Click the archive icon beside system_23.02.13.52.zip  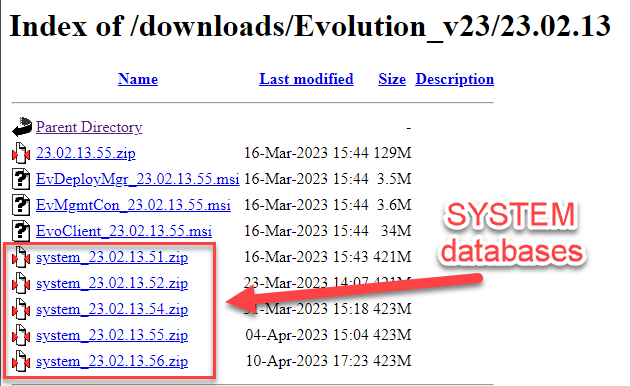coord(21,283)
